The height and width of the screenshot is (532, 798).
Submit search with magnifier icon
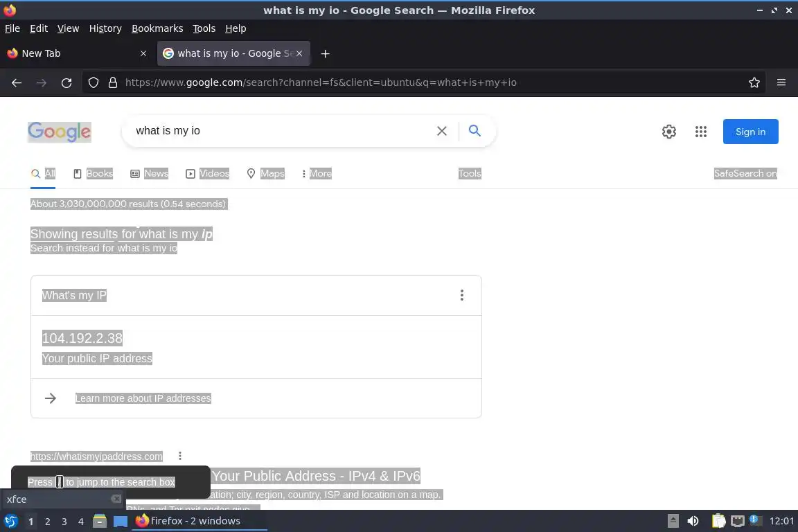coord(475,130)
